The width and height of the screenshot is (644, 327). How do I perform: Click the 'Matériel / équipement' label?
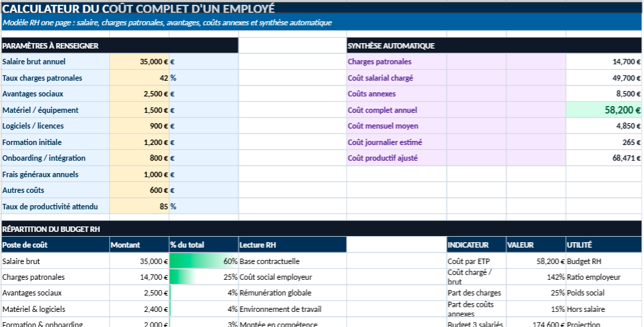(x=40, y=110)
